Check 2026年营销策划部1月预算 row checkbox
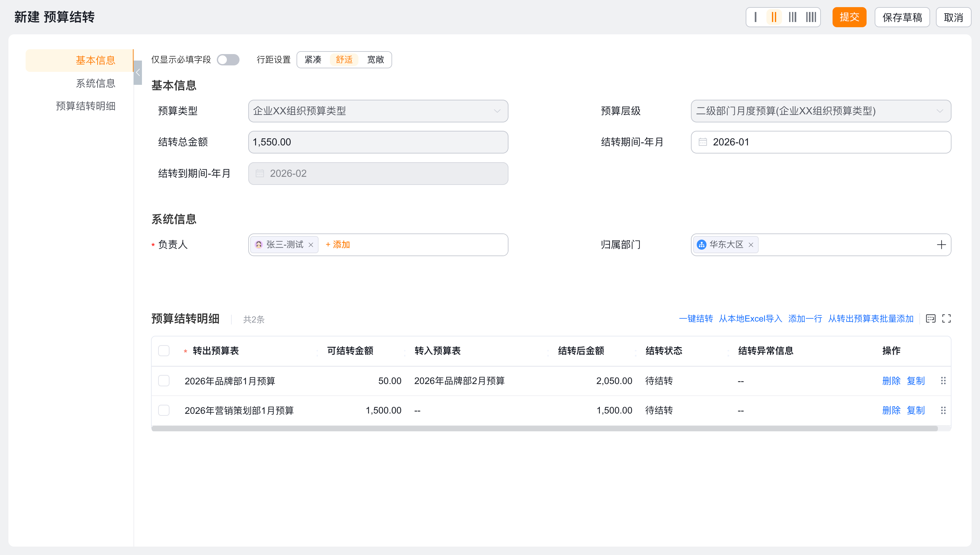980x555 pixels. click(x=164, y=411)
